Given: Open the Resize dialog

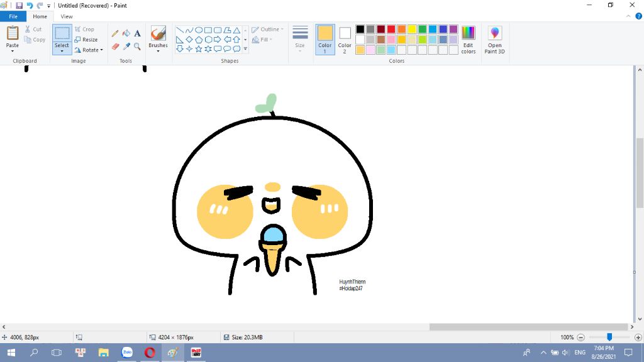Looking at the screenshot, I should 86,40.
